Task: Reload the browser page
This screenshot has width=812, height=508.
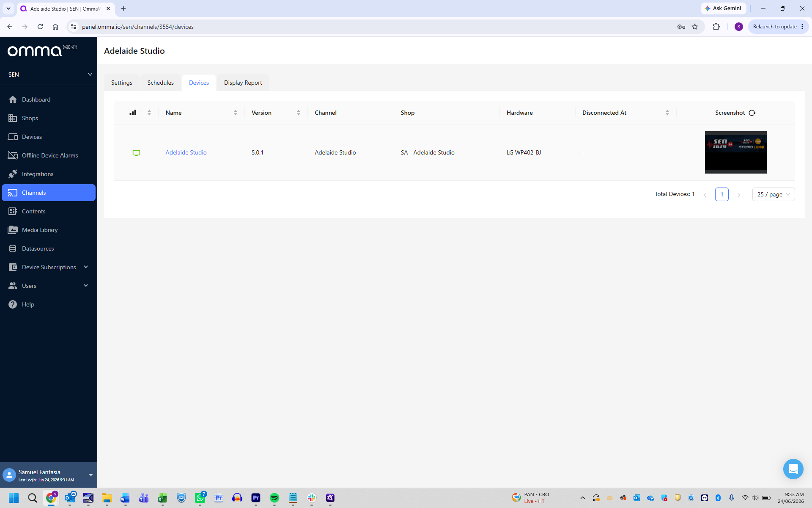Action: click(x=40, y=27)
